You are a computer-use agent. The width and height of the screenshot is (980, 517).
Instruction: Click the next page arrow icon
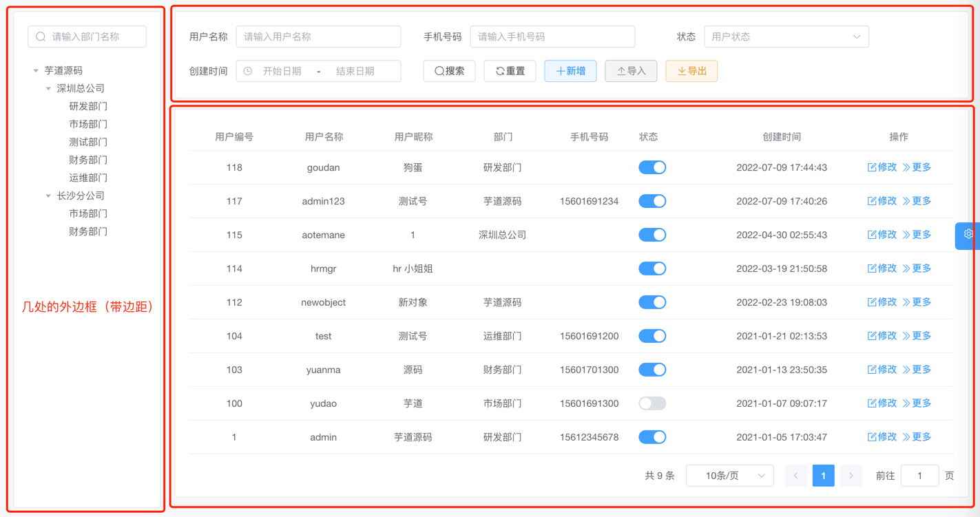coord(851,475)
